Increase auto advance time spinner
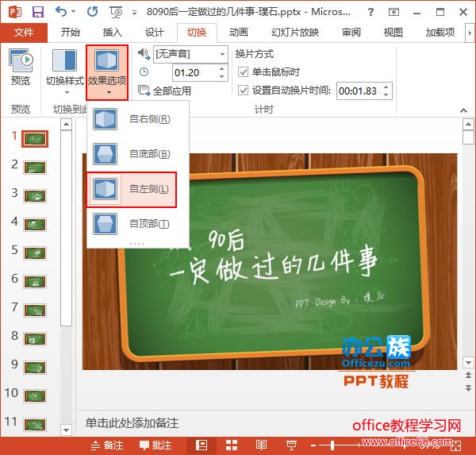The height and width of the screenshot is (455, 476). (386, 87)
